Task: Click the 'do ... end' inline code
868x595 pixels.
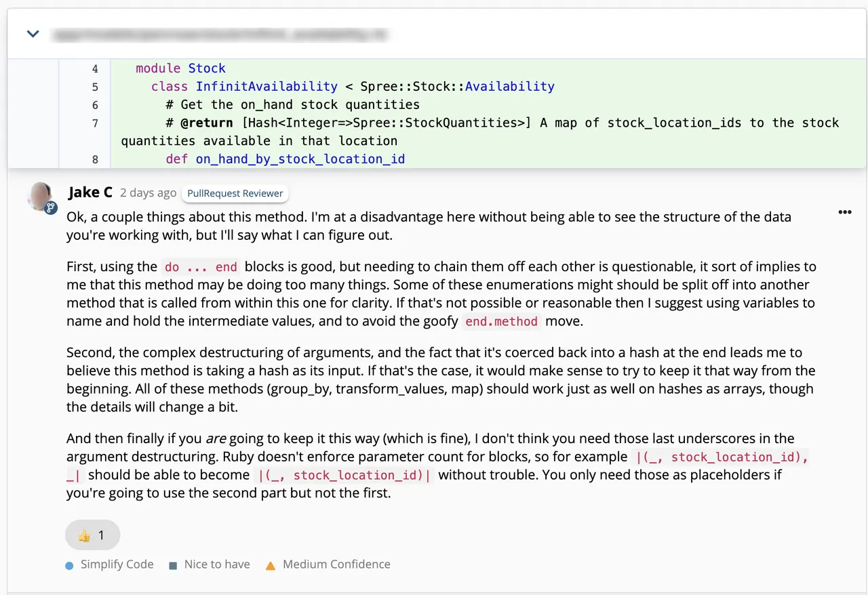Action: point(200,267)
